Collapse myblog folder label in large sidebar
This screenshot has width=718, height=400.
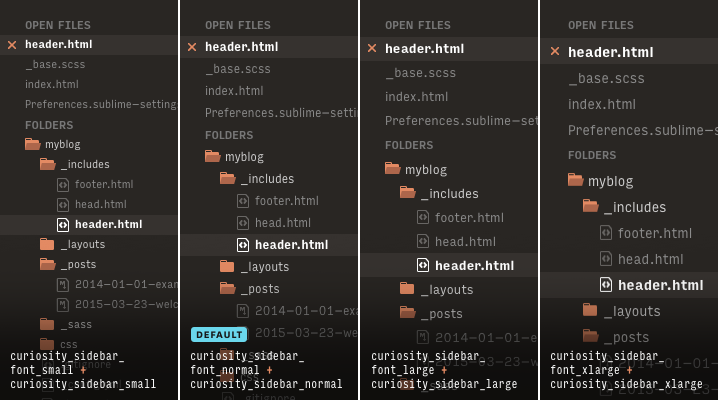coord(426,170)
